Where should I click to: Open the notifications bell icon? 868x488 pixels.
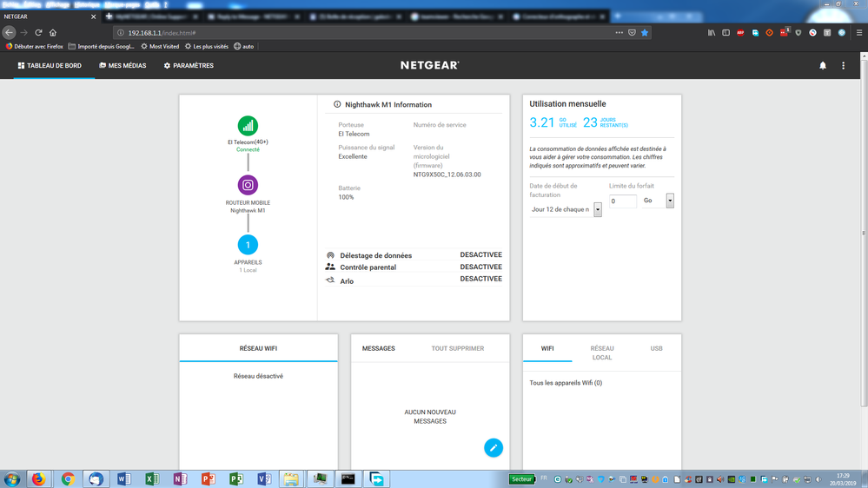point(823,65)
